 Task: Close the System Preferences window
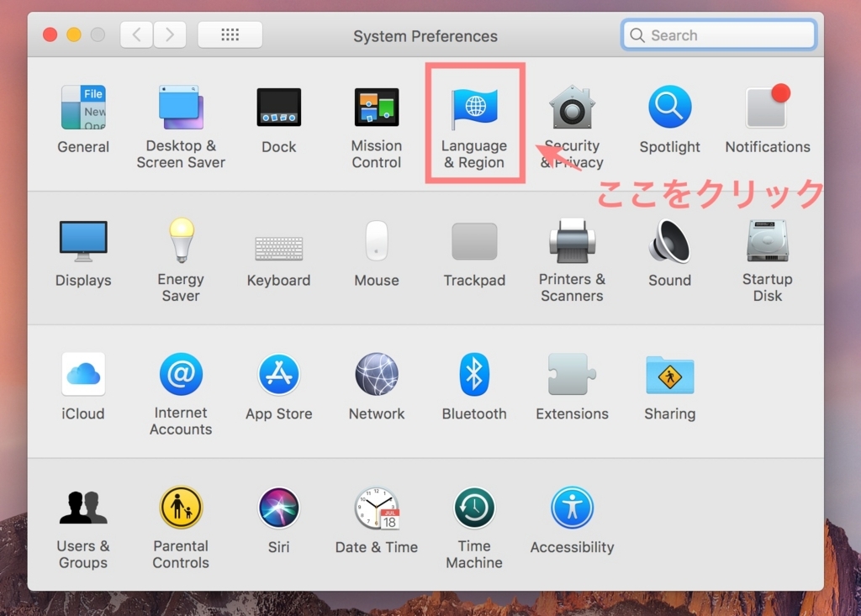[50, 35]
